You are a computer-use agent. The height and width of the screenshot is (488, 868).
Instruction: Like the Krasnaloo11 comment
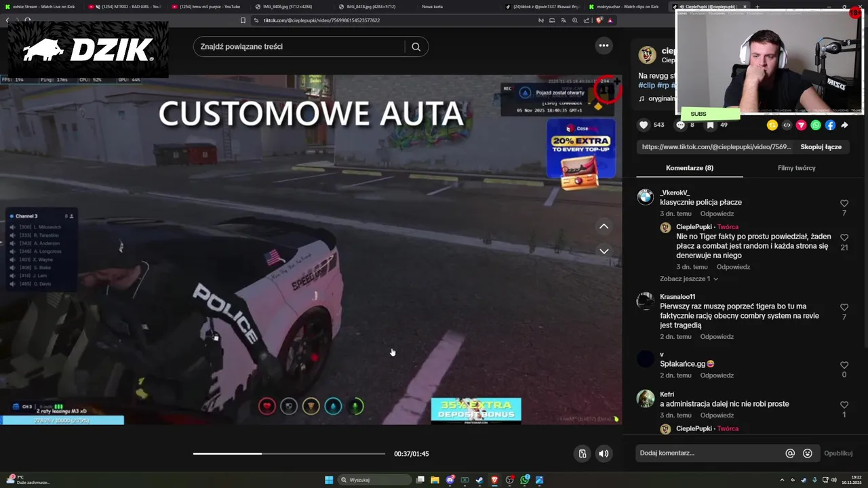coord(844,308)
